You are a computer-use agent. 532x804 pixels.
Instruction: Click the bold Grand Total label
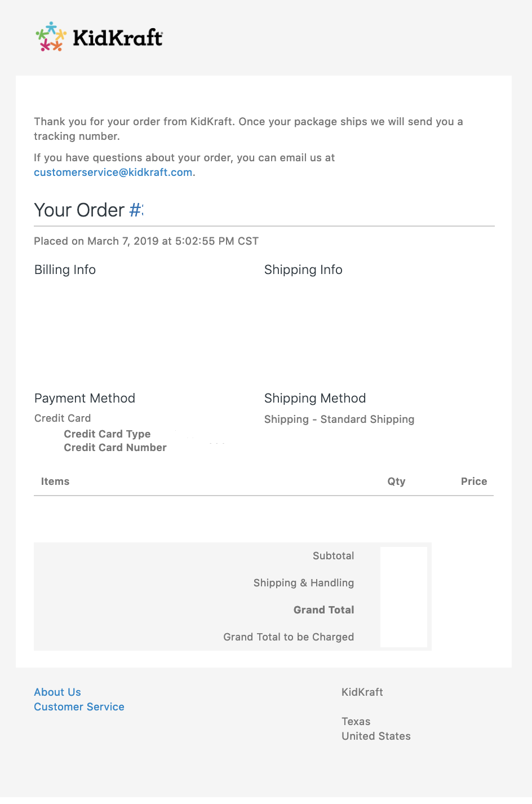tap(323, 610)
